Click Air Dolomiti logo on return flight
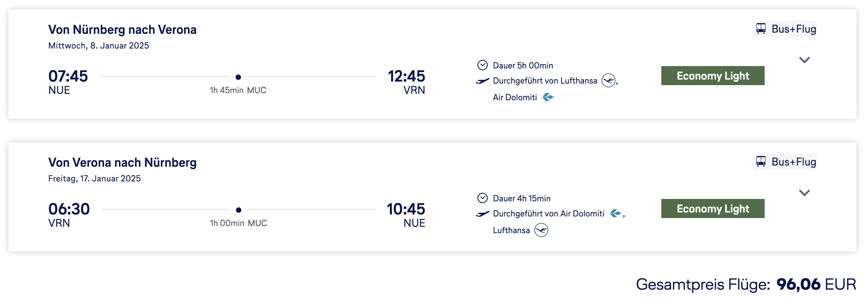This screenshot has height=300, width=868. pos(615,214)
